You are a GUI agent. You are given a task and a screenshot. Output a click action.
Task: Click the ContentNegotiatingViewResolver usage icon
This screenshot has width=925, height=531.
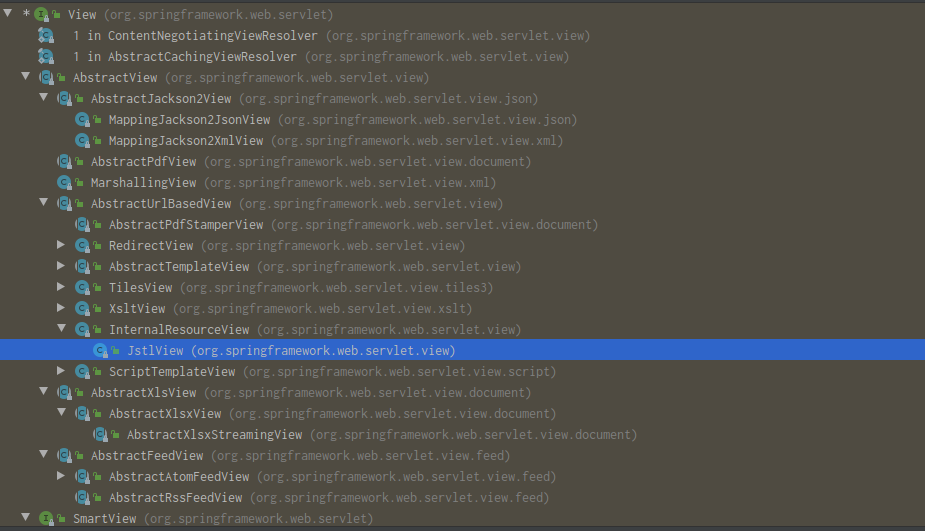pos(45,36)
